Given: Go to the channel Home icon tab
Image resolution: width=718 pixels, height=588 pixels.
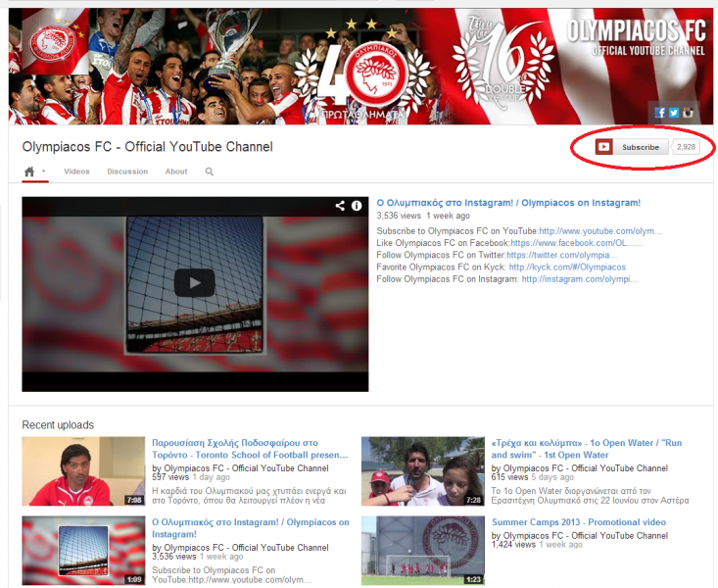Looking at the screenshot, I should coord(29,171).
